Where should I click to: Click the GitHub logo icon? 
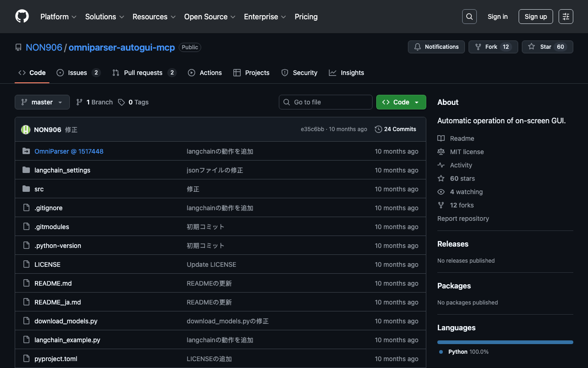22,17
